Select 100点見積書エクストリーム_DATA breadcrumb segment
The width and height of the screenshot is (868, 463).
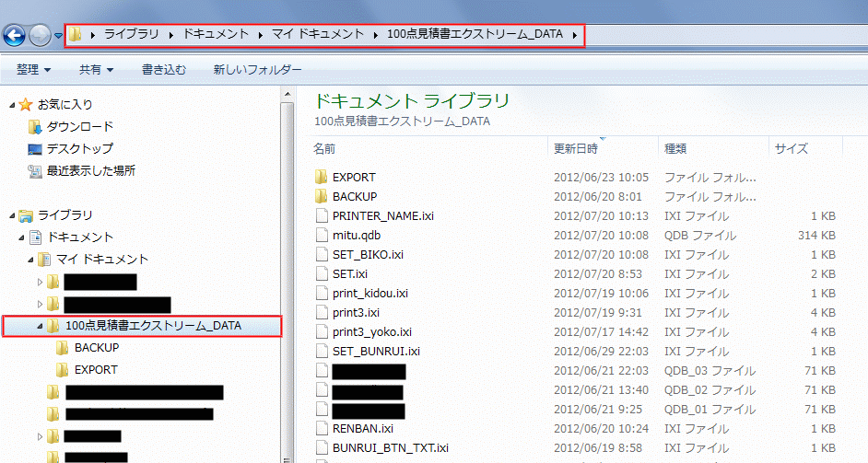(x=475, y=34)
